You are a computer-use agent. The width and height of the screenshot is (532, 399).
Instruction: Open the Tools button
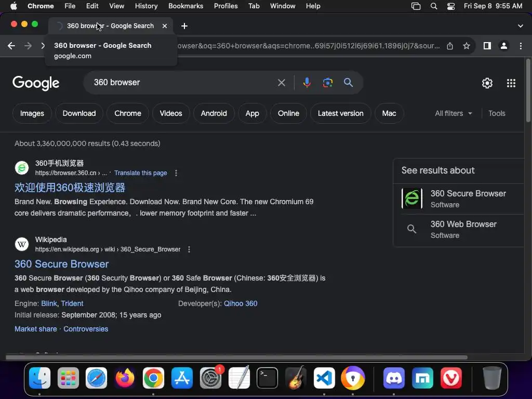(x=497, y=113)
